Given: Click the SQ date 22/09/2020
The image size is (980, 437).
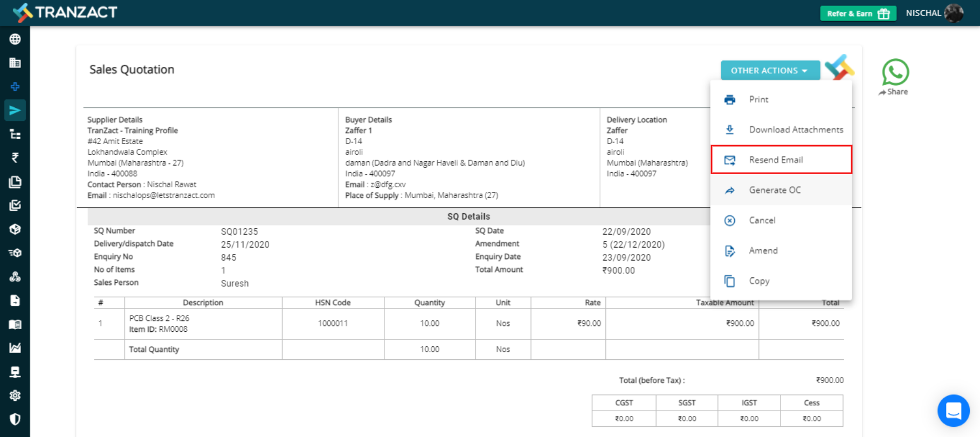Looking at the screenshot, I should pyautogui.click(x=626, y=231).
